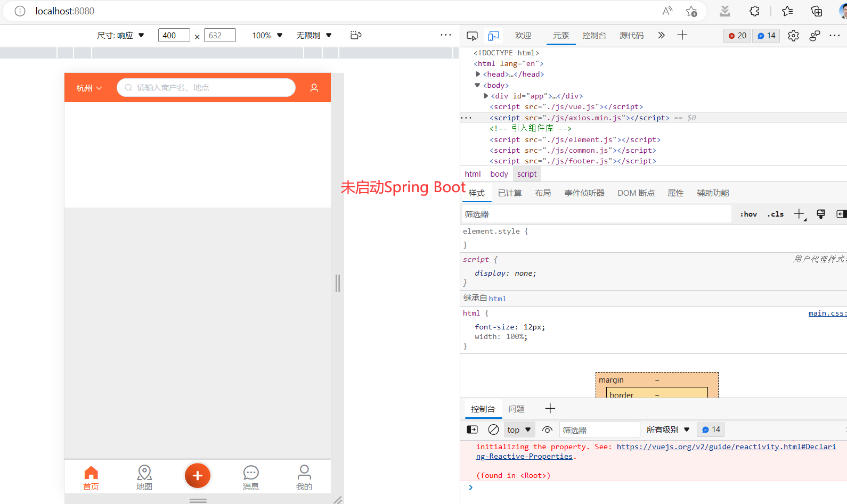847x504 pixels.
Task: Switch to the 已计算 computed tab
Action: tap(510, 193)
